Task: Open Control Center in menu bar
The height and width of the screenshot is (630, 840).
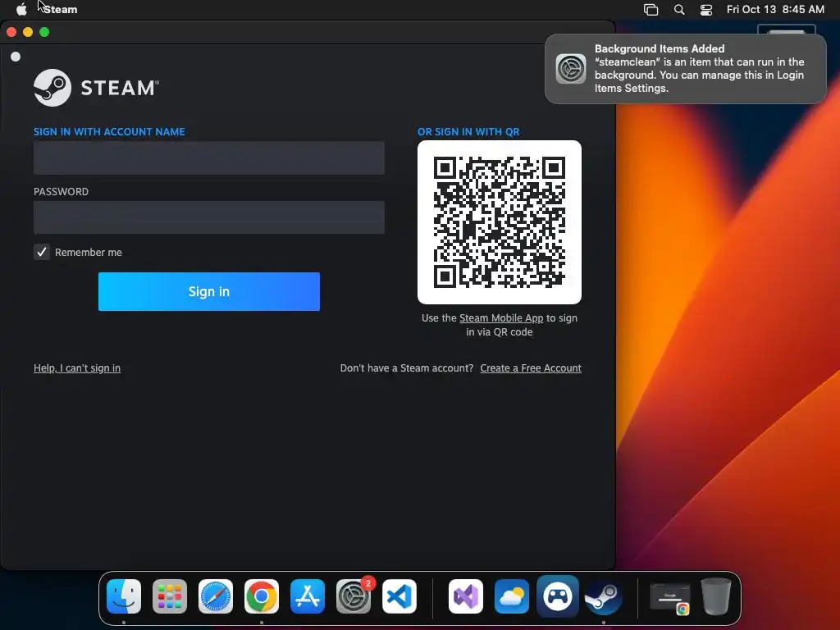Action: (x=706, y=9)
